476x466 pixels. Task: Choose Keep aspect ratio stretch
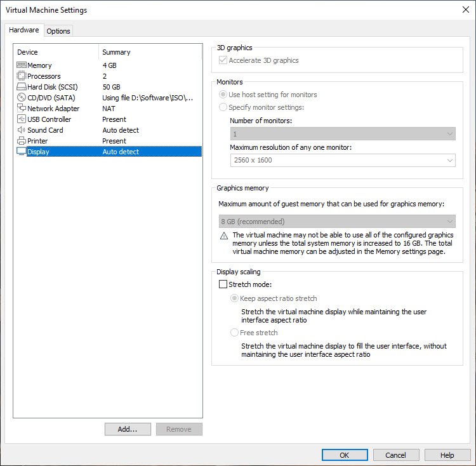point(234,298)
